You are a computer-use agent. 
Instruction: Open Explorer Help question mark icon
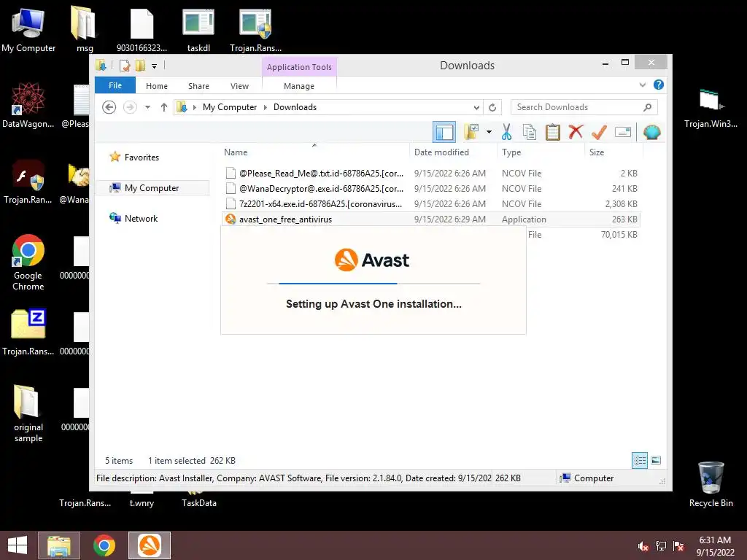pyautogui.click(x=659, y=85)
